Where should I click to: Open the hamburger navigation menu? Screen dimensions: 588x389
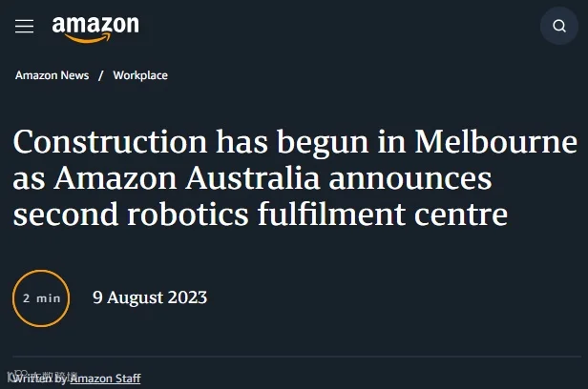25,26
